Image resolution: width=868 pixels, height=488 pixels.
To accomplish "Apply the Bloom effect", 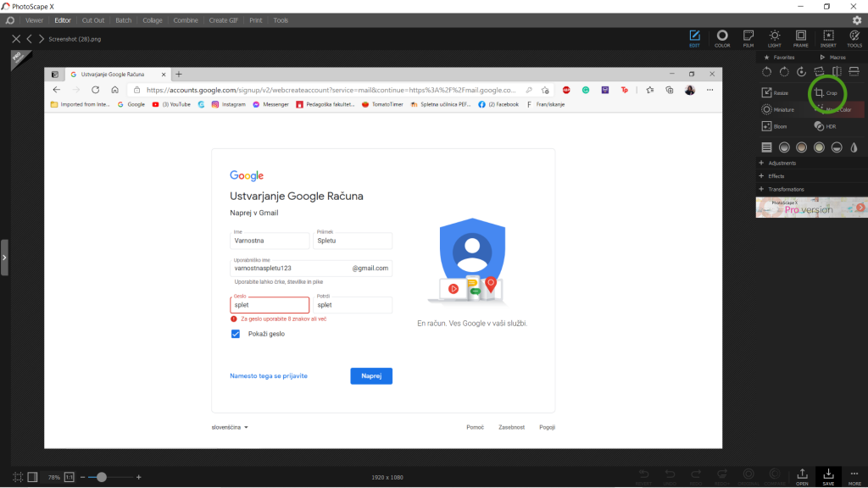I will point(775,127).
